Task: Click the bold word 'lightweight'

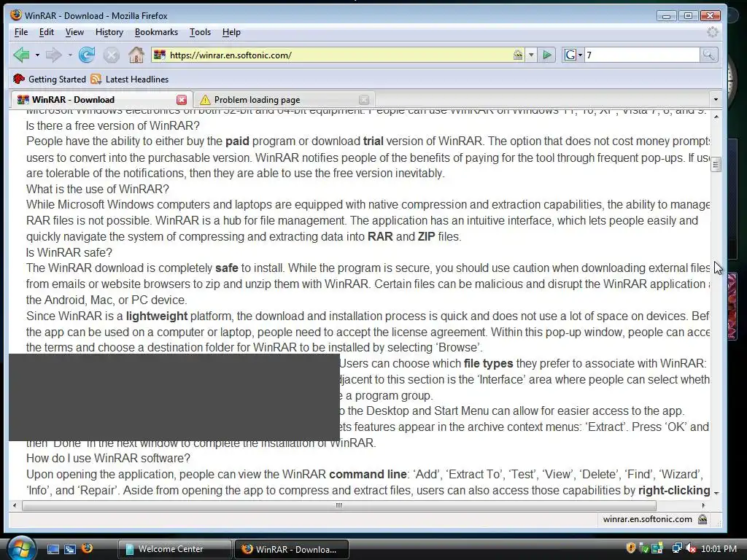Action: [x=157, y=316]
